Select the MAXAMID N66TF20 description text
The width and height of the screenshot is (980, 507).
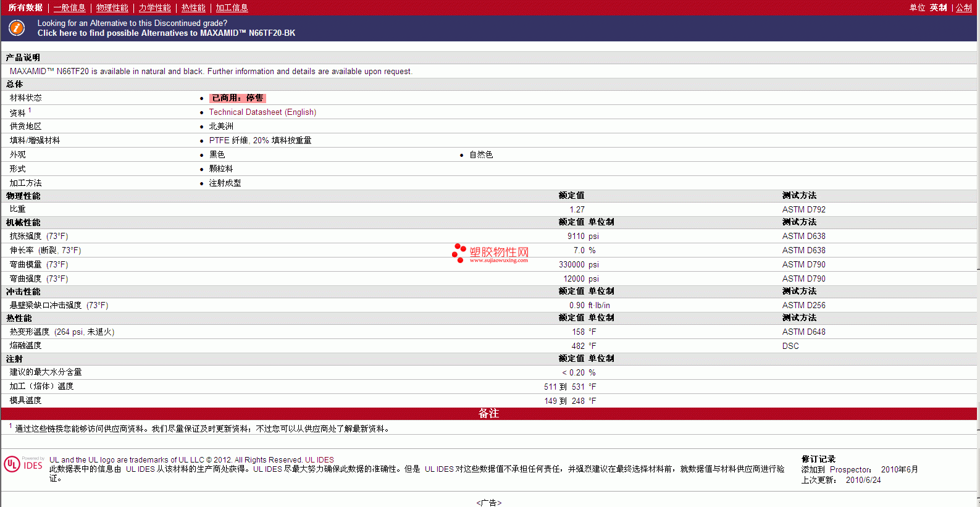tap(211, 72)
